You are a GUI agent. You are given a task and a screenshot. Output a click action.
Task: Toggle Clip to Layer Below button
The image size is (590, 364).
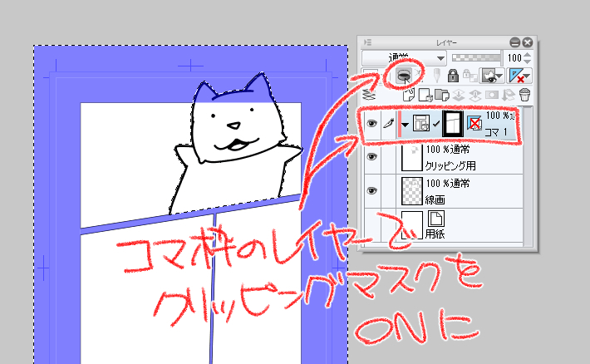point(404,76)
